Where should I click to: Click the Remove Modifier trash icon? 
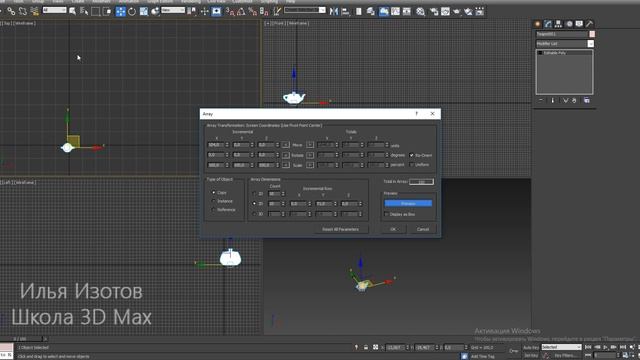[575, 100]
